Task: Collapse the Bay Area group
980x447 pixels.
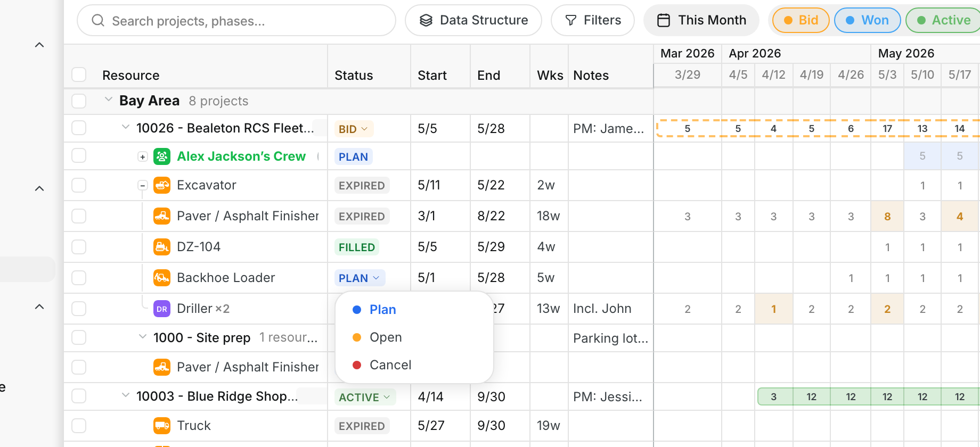Action: click(x=109, y=100)
